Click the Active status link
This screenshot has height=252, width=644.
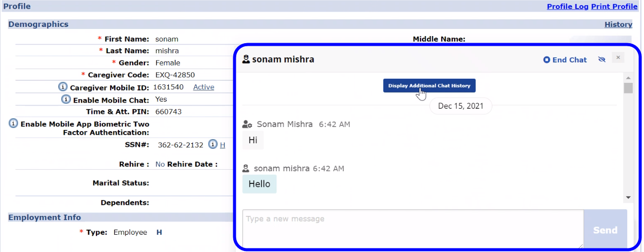tap(204, 87)
